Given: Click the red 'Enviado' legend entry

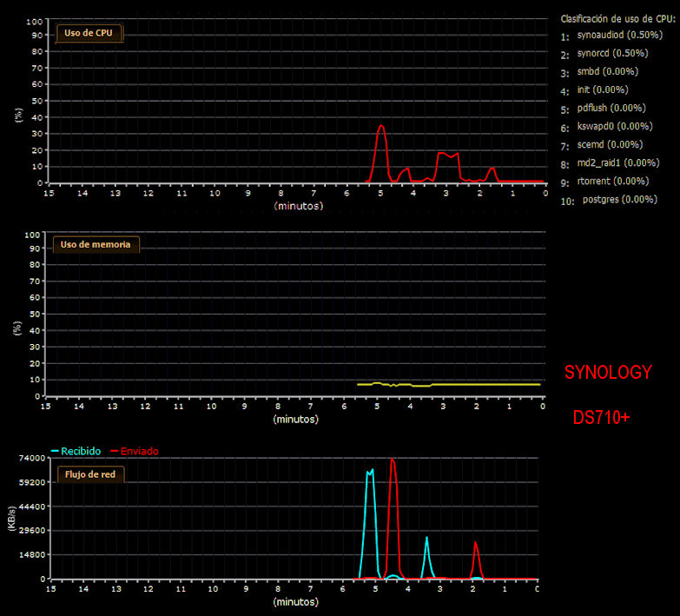Looking at the screenshot, I should coord(135,451).
